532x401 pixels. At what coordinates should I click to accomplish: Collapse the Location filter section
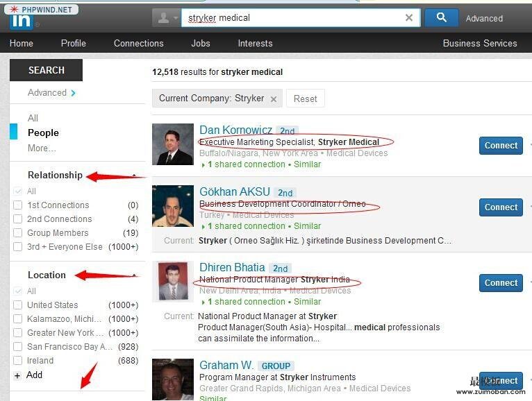pyautogui.click(x=134, y=275)
